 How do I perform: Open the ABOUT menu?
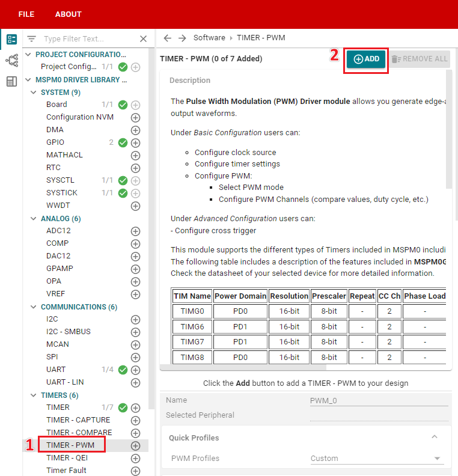pos(69,14)
